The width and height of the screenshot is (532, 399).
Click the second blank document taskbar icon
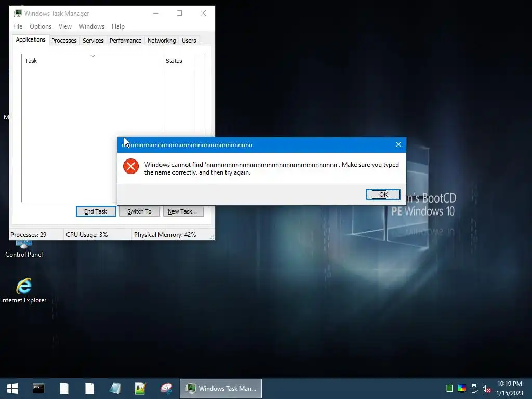click(x=89, y=389)
